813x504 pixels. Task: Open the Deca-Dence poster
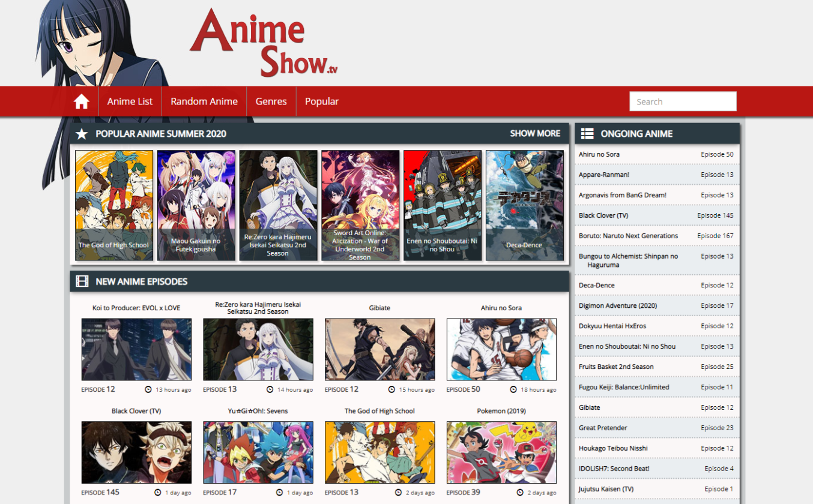pyautogui.click(x=524, y=205)
